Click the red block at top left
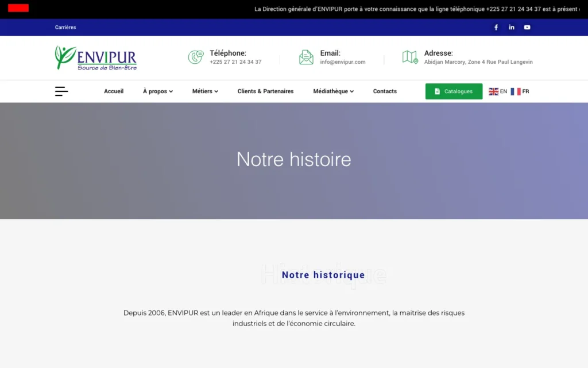The width and height of the screenshot is (588, 368). (x=18, y=8)
